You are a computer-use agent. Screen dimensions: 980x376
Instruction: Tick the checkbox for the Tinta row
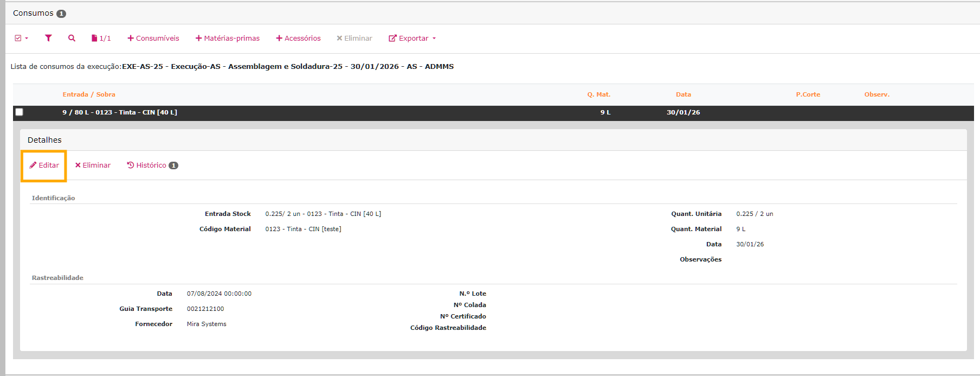click(x=20, y=112)
